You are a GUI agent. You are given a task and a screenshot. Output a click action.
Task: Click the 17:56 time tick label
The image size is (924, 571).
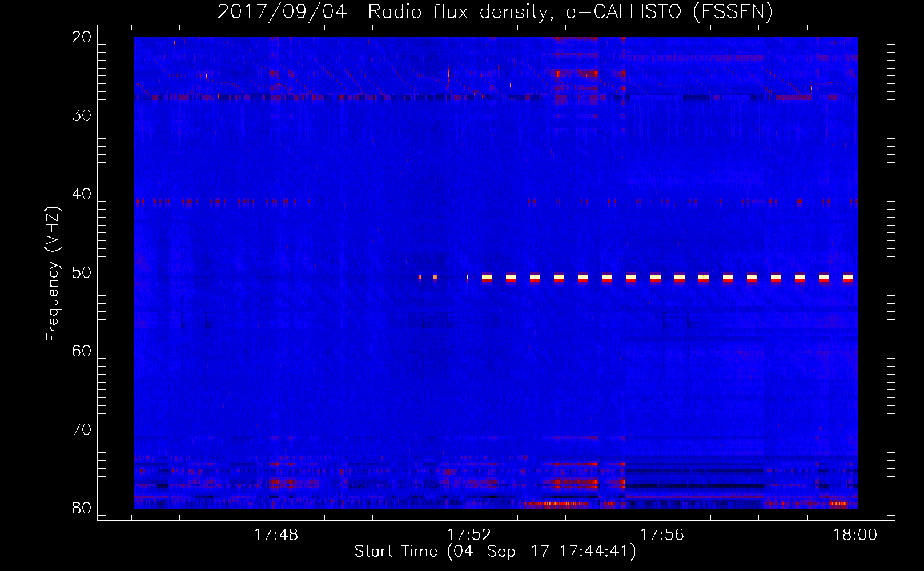click(x=662, y=535)
